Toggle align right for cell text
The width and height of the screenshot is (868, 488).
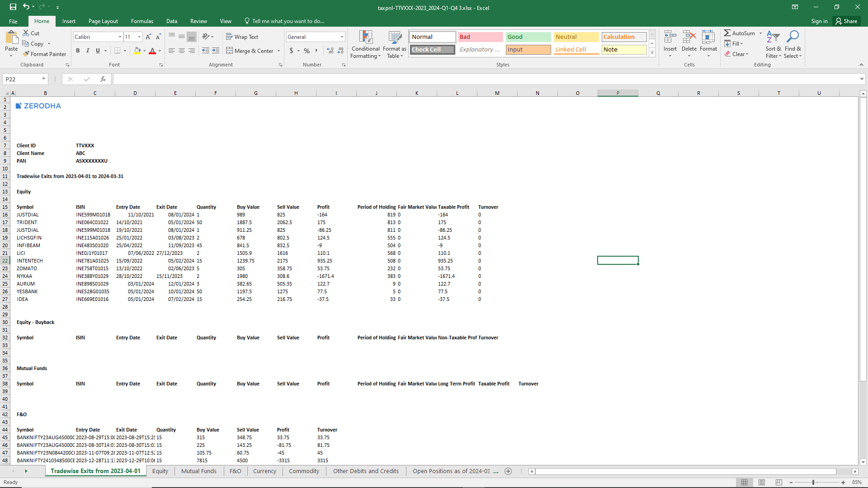tap(192, 51)
